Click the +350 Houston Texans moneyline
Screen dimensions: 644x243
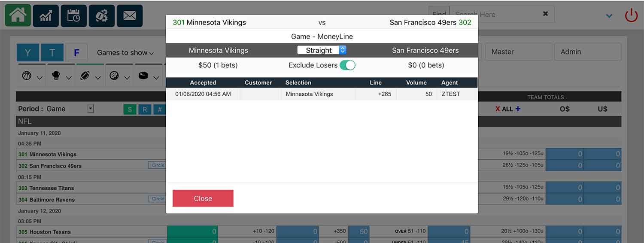(x=339, y=231)
